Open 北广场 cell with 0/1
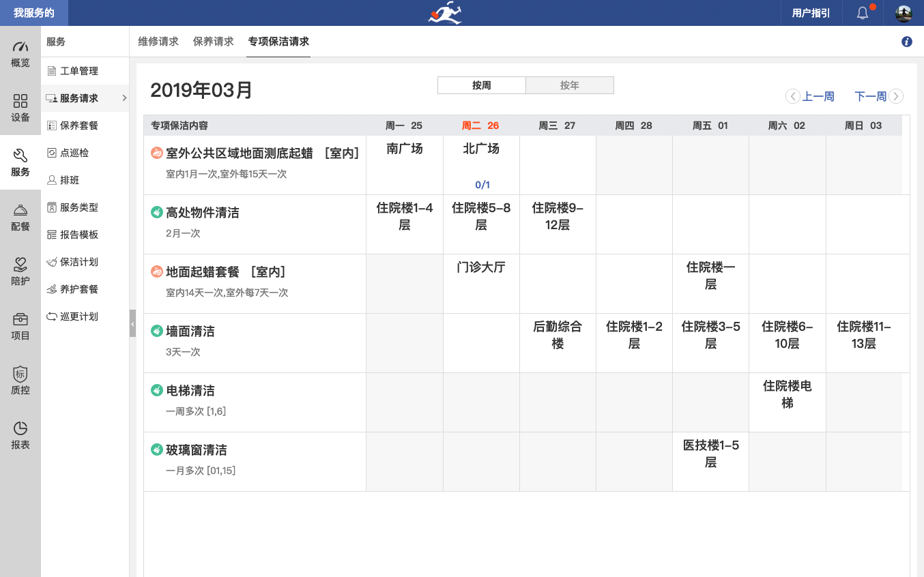 pyautogui.click(x=481, y=165)
